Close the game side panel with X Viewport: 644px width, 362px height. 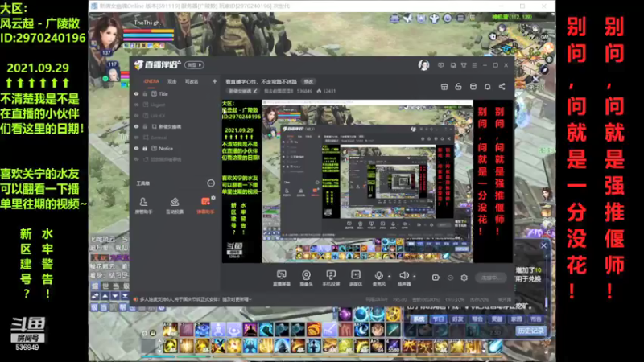coord(544,245)
